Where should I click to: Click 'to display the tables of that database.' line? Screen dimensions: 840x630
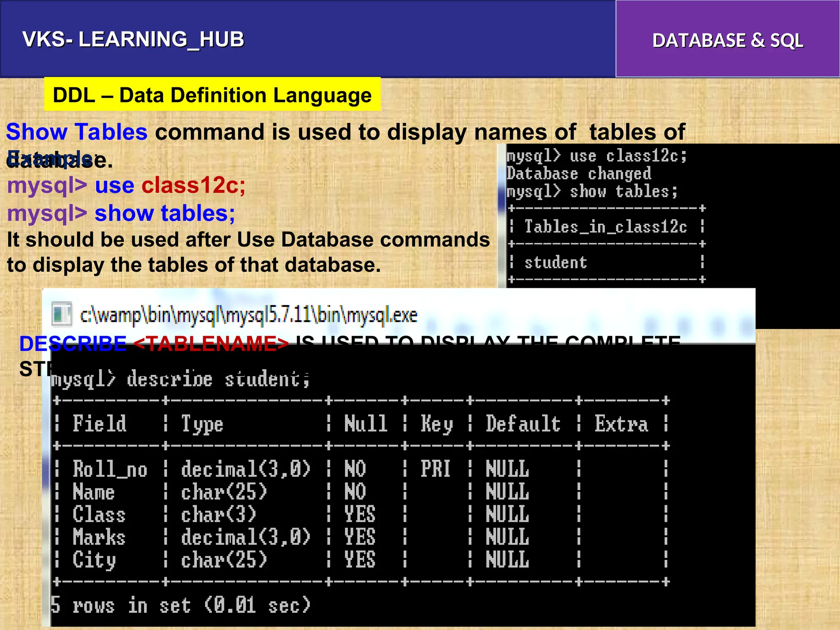coord(194,265)
